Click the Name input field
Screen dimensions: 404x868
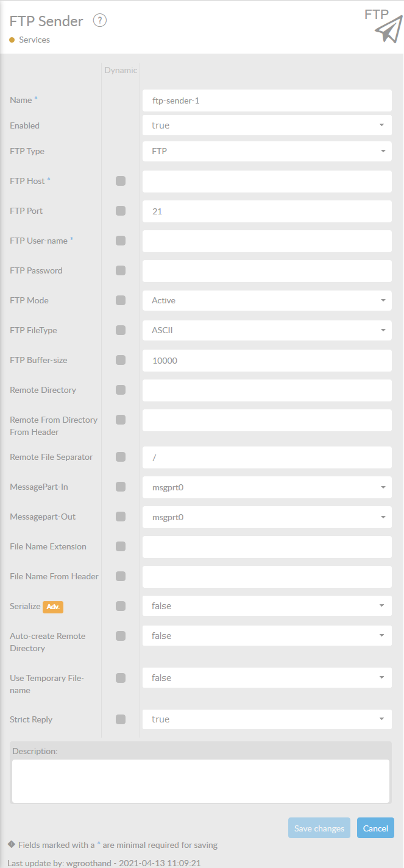267,101
